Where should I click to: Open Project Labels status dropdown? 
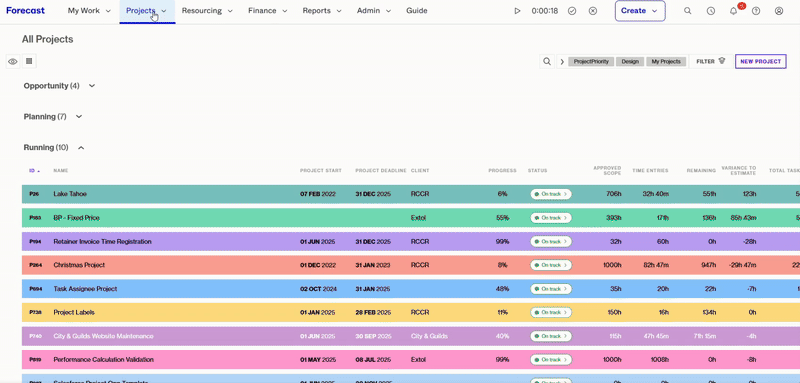tap(551, 312)
